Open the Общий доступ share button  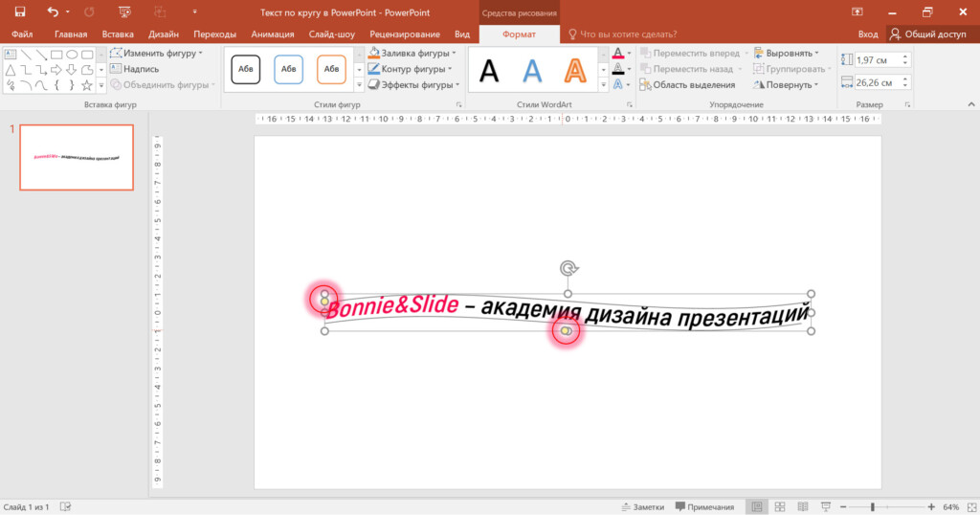point(928,34)
